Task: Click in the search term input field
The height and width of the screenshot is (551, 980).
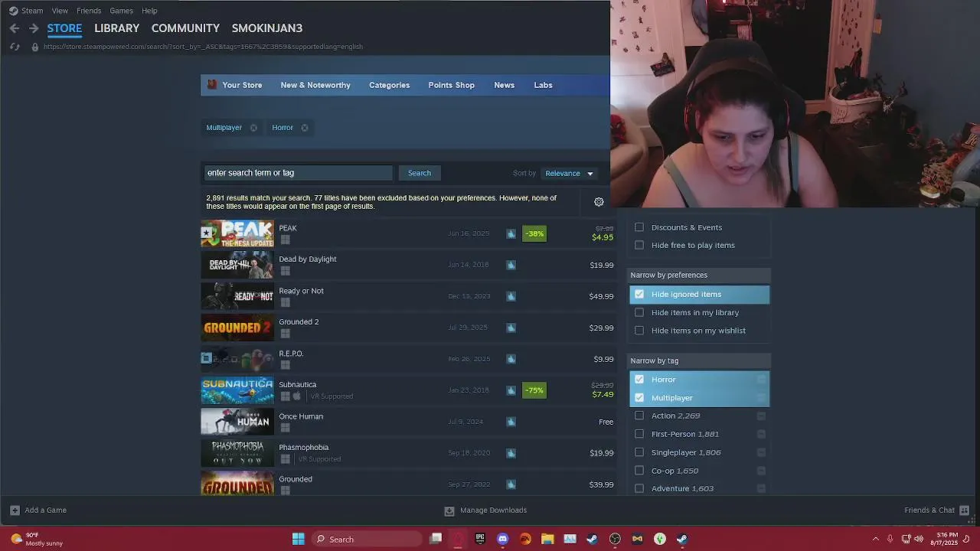Action: [298, 173]
